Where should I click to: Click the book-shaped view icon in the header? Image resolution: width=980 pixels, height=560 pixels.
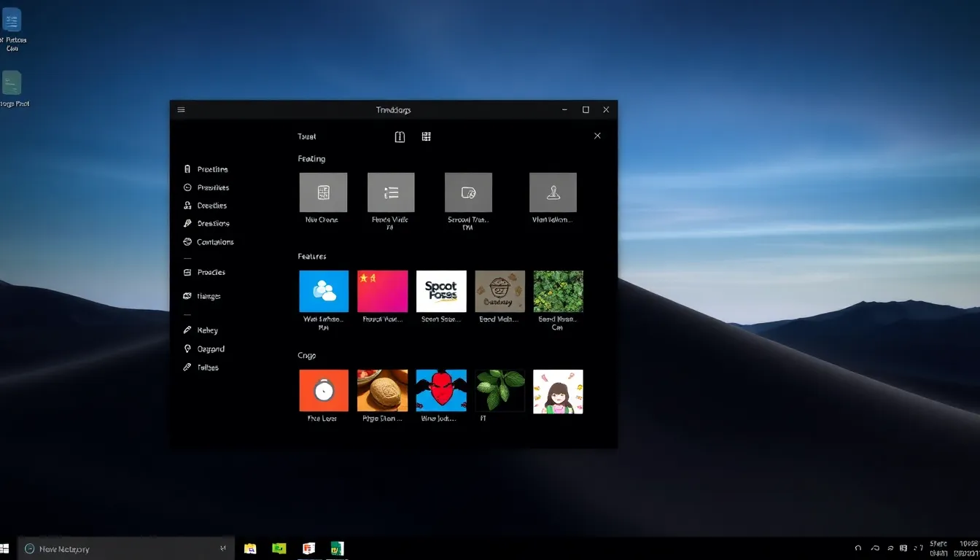(x=400, y=136)
